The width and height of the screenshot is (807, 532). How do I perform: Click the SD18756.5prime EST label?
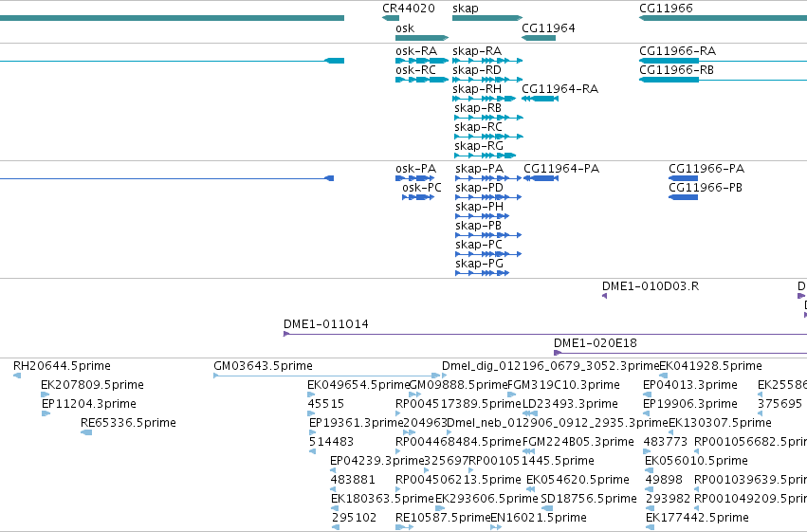pyautogui.click(x=589, y=500)
